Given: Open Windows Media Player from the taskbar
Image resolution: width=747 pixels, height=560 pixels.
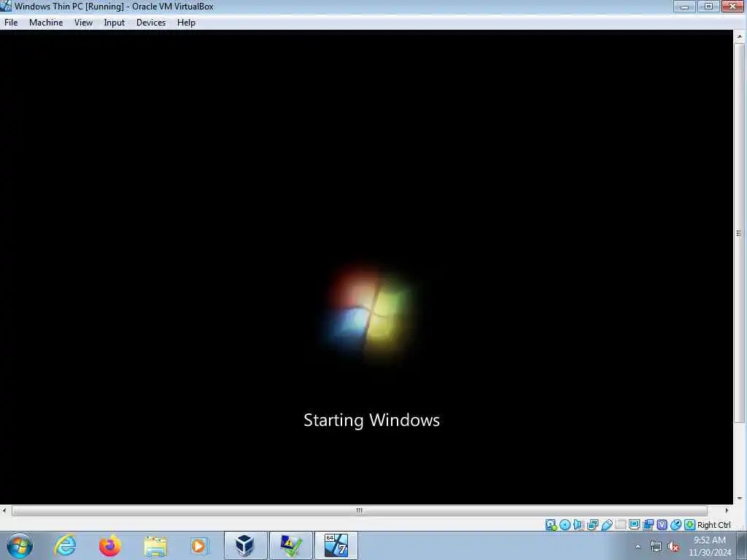Looking at the screenshot, I should coord(199,546).
